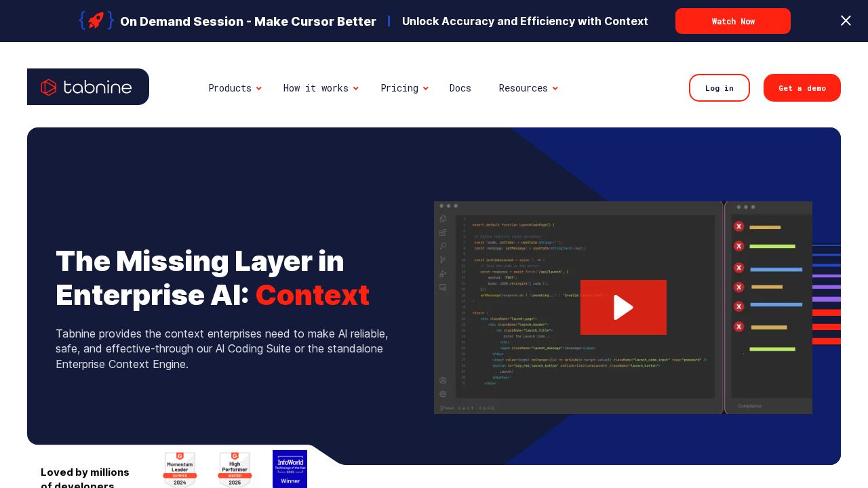Click the Unlock Accuracy and Efficiency text

pyautogui.click(x=525, y=21)
